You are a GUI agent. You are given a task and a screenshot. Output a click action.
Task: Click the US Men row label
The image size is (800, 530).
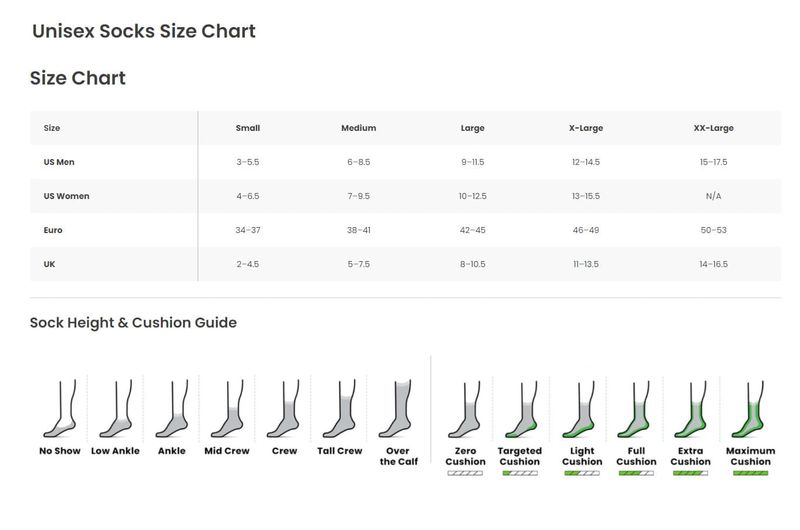point(59,162)
